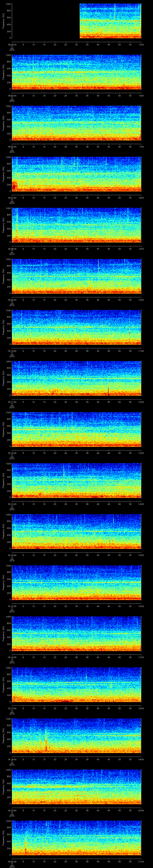Click the 12:00 end time label
This screenshot has width=153, height=868.
pyautogui.click(x=141, y=402)
